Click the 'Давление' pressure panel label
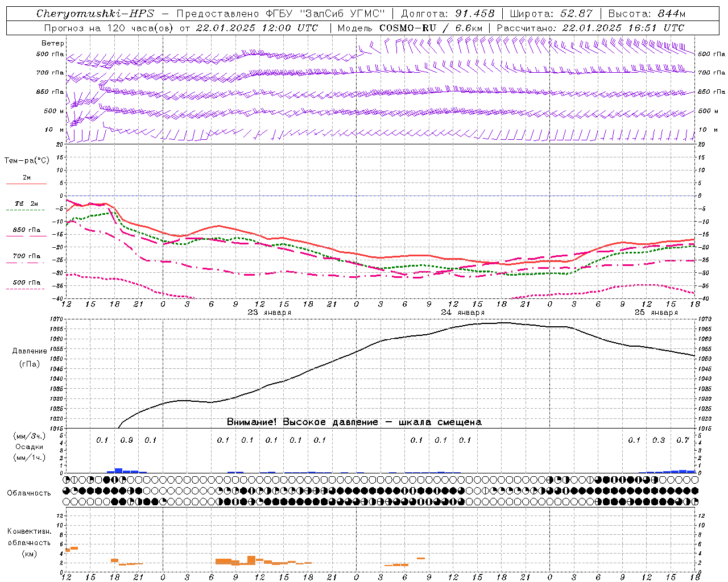 pyautogui.click(x=30, y=351)
